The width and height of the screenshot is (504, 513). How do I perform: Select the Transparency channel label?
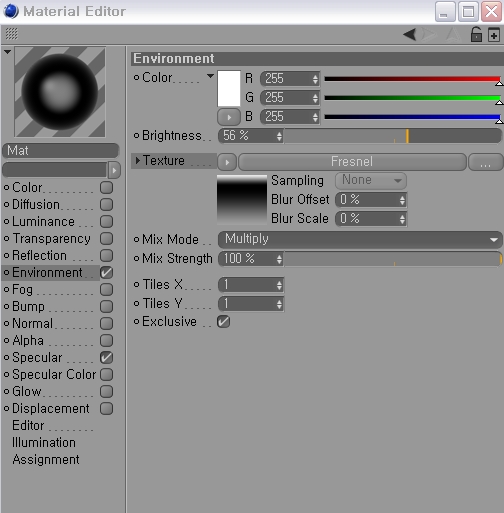tap(51, 239)
